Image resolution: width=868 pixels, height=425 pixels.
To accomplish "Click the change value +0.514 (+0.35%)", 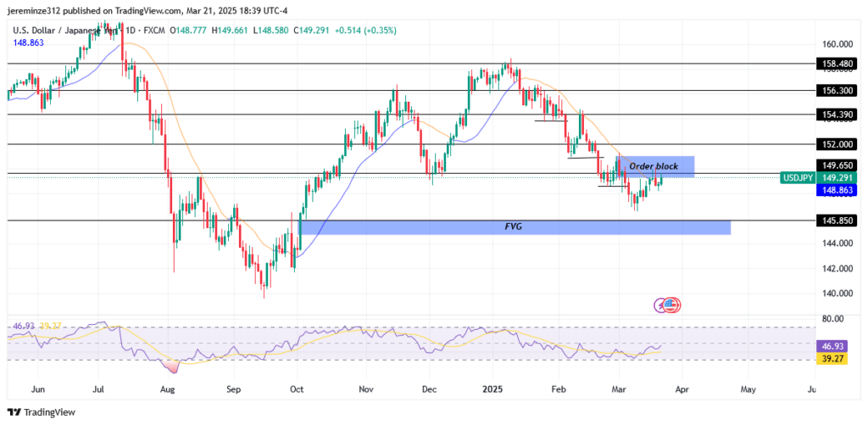I will point(368,31).
